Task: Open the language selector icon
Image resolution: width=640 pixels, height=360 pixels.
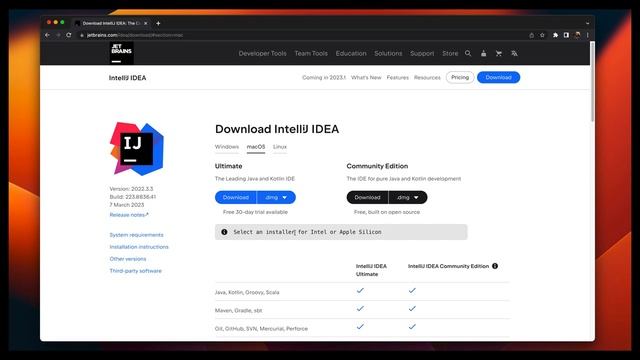Action: (514, 53)
